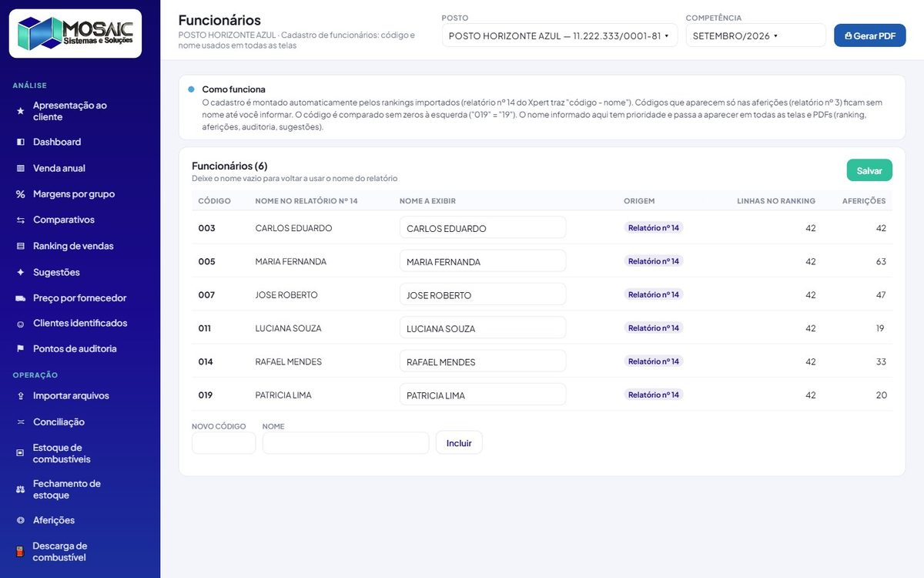Click the Aferições value 33 for RAFAEL MENDES
The width and height of the screenshot is (924, 578).
pos(881,361)
